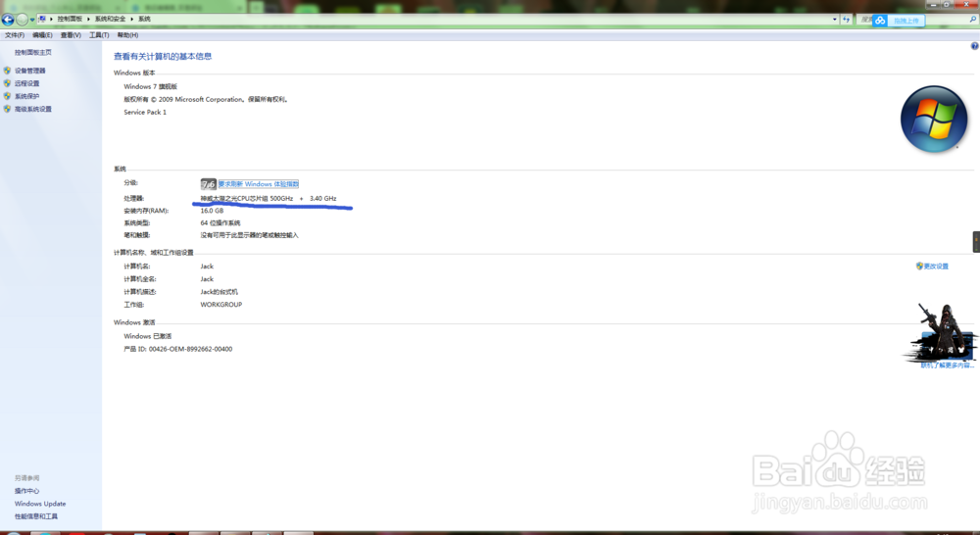Select the 查看有关计算机的基本信息 heading
The width and height of the screenshot is (980, 535).
tap(163, 56)
